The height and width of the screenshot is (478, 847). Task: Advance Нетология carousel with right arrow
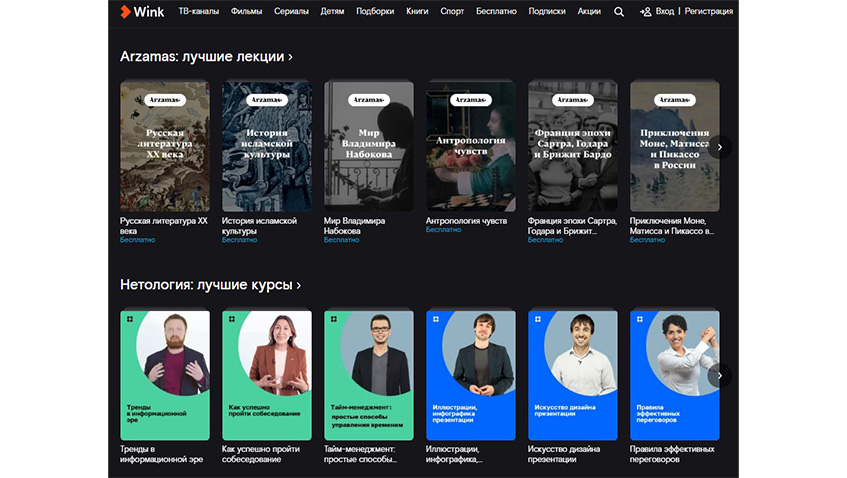point(720,375)
